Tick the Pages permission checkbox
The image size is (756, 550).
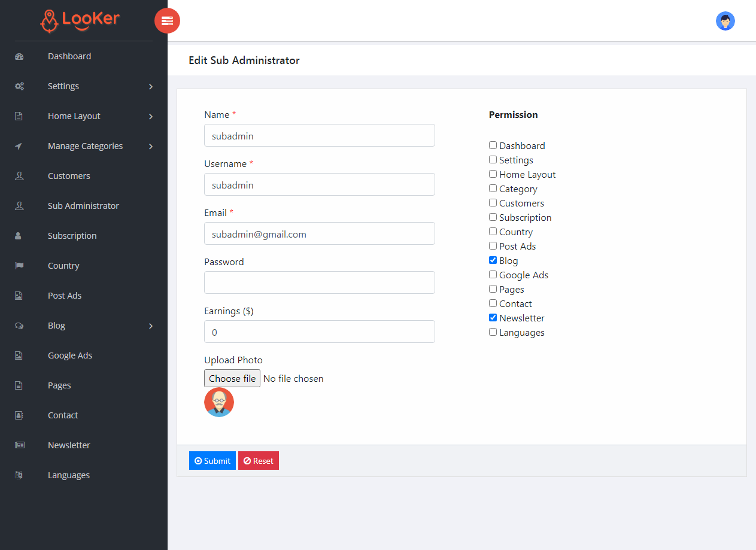point(493,289)
